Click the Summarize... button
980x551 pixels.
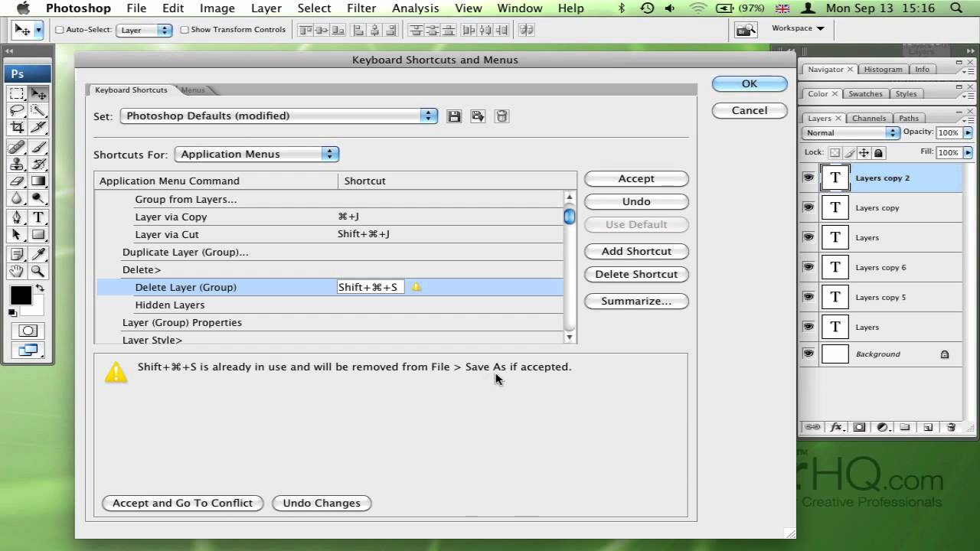click(636, 302)
